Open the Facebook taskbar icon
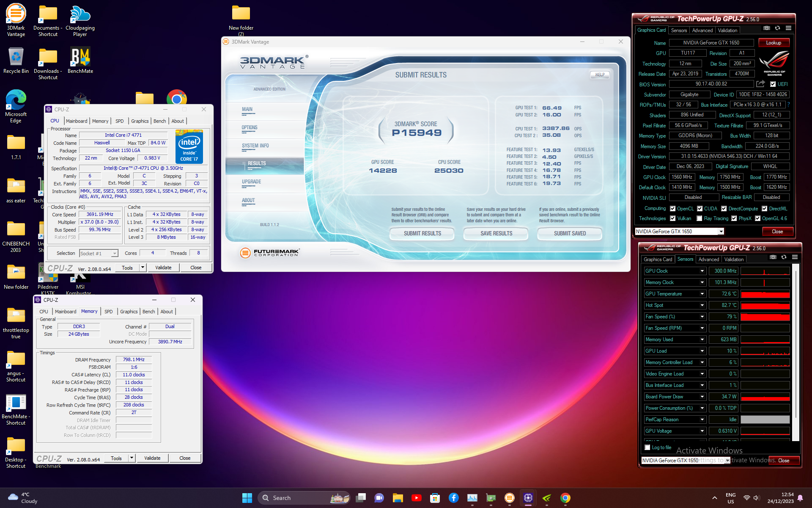Image resolution: width=812 pixels, height=508 pixels. (453, 498)
